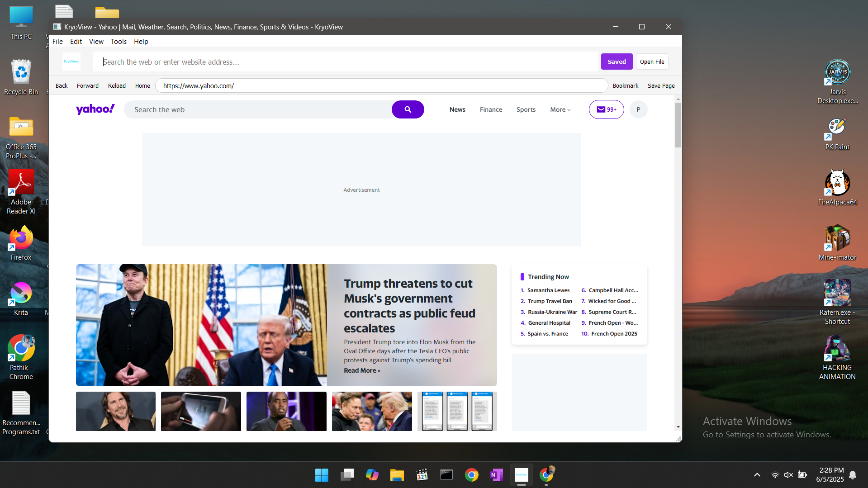Select the FireAlpaca64 desktop shortcut
The image size is (868, 488).
pos(837,188)
